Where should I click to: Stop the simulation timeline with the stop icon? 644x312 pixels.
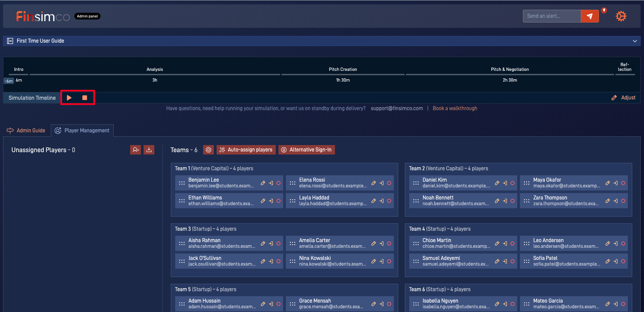(85, 98)
